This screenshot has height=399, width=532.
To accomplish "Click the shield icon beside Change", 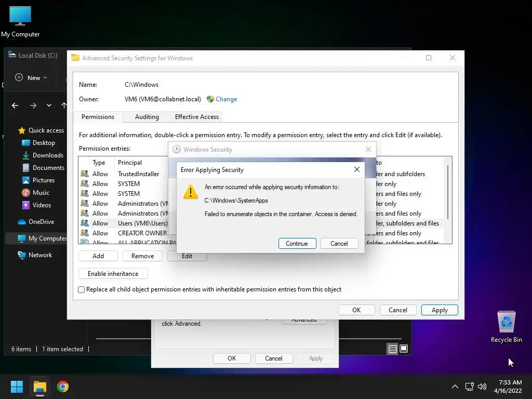I will pyautogui.click(x=210, y=99).
